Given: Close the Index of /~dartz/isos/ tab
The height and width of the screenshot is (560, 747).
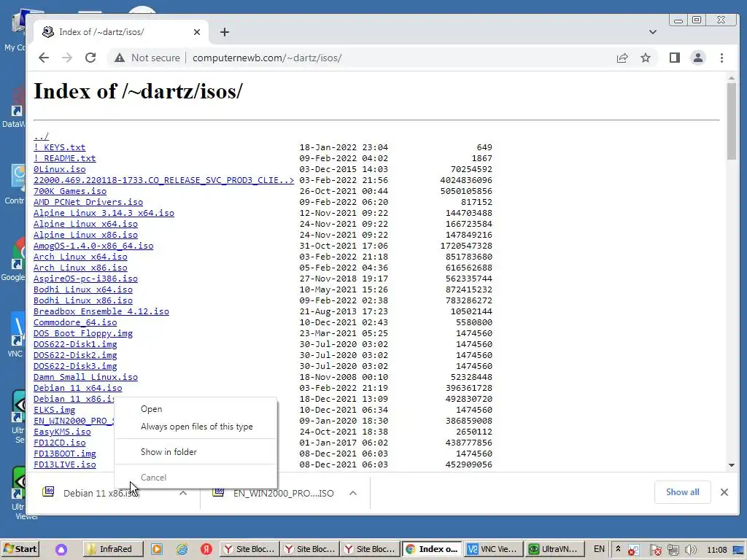Looking at the screenshot, I should 197,32.
